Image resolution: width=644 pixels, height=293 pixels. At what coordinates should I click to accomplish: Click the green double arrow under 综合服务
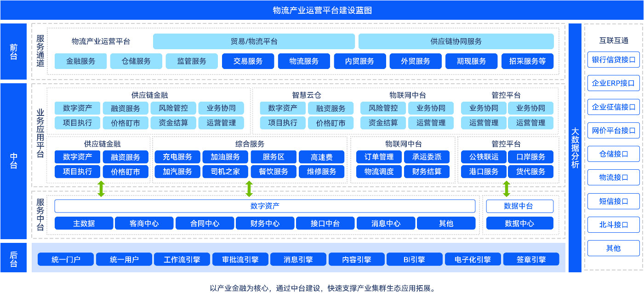249,189
